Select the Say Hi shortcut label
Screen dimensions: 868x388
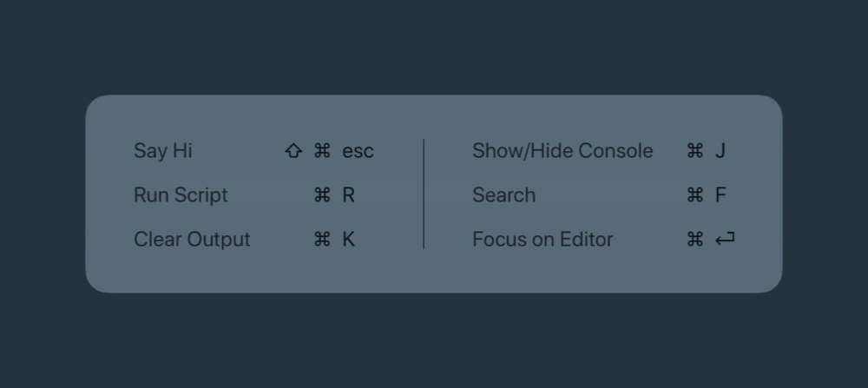tap(163, 151)
